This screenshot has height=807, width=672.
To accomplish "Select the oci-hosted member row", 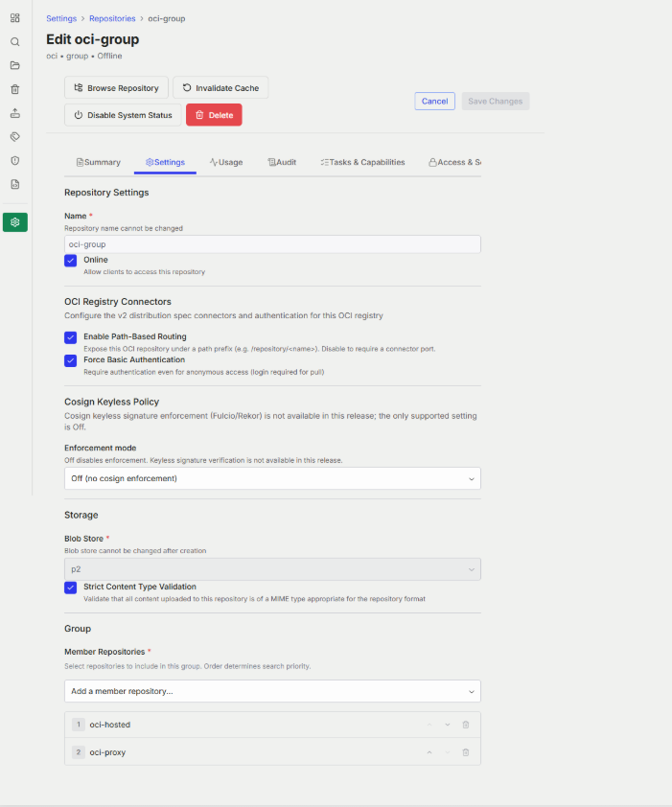I will (272, 725).
